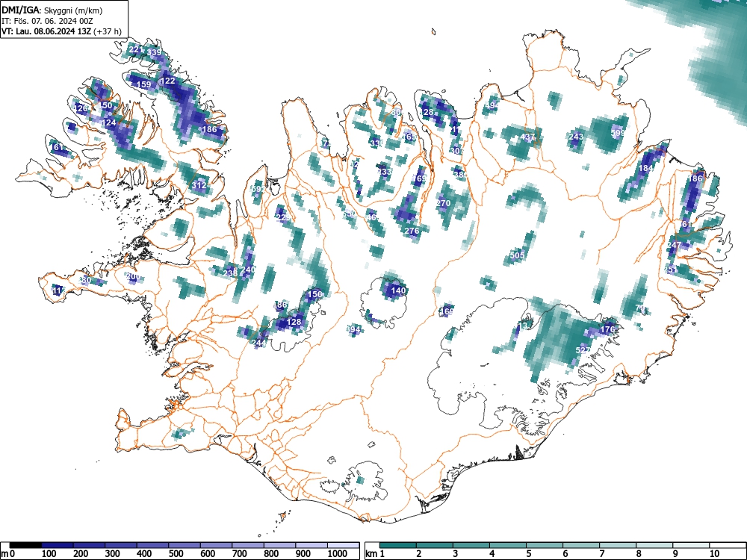Screen dimensions: 747x560
Task: Click the visibility value 221 on the map
Action: click(x=136, y=49)
